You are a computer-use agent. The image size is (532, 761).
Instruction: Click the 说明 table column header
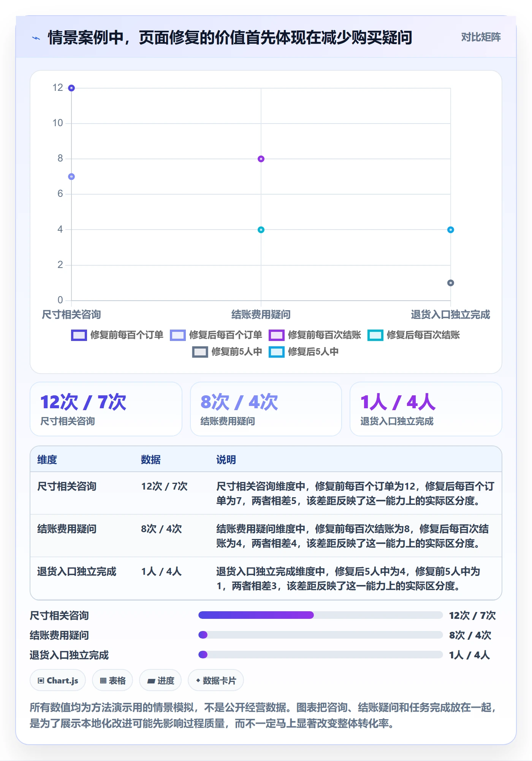click(226, 460)
